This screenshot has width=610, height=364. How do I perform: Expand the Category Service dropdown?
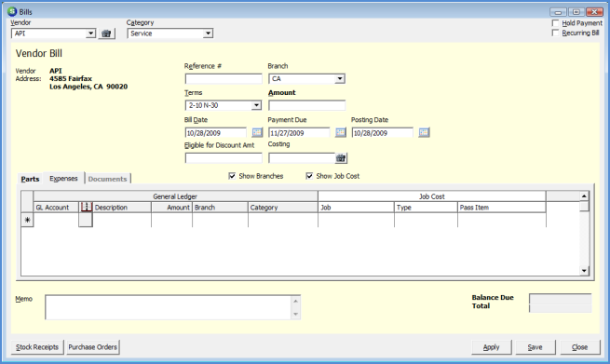coord(208,34)
